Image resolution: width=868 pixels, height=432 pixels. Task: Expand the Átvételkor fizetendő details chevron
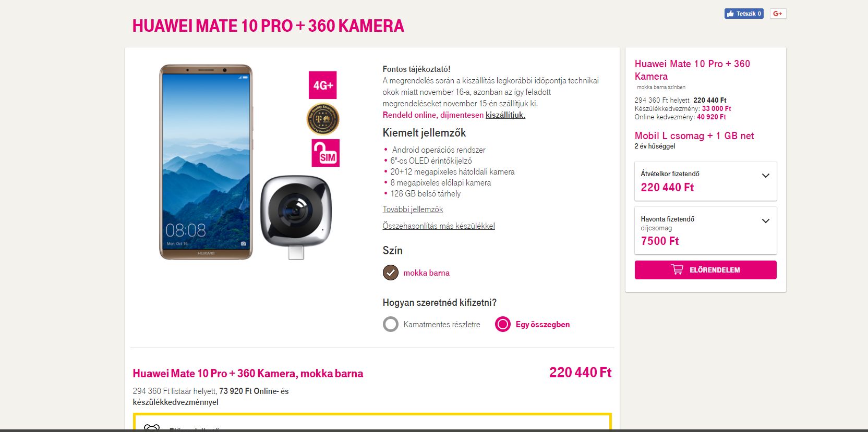click(x=766, y=176)
